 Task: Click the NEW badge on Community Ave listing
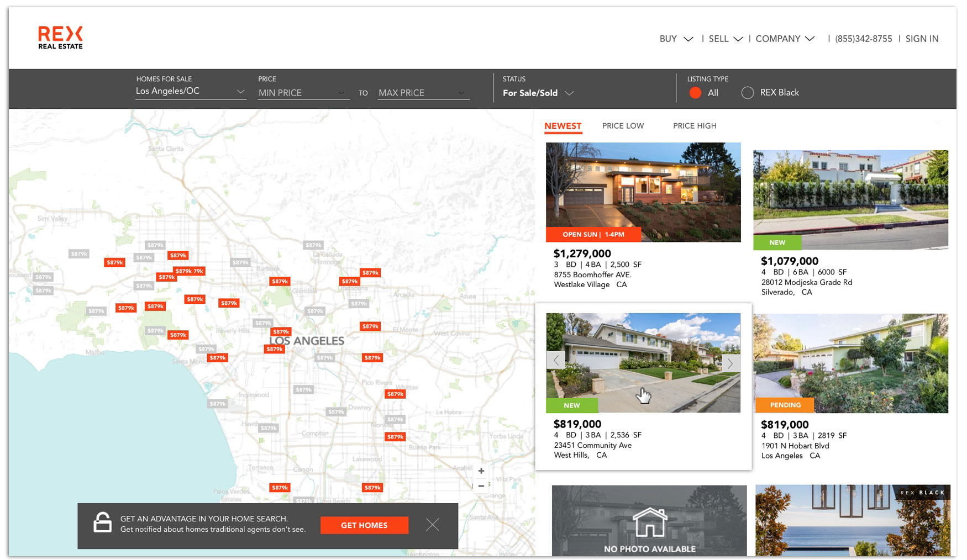tap(572, 405)
